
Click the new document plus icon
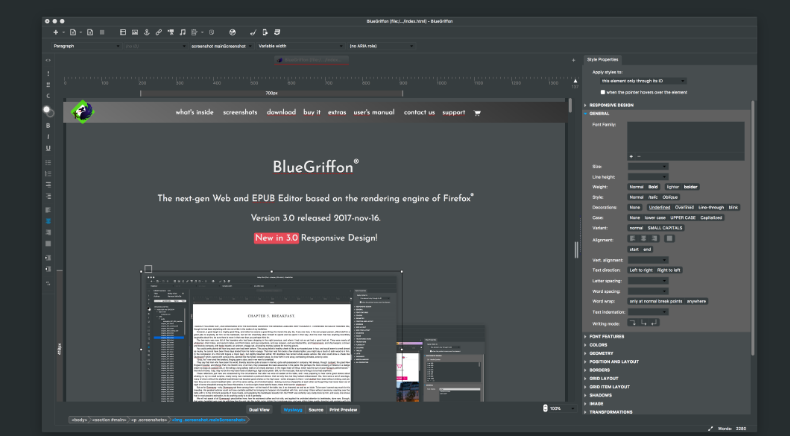click(x=55, y=32)
